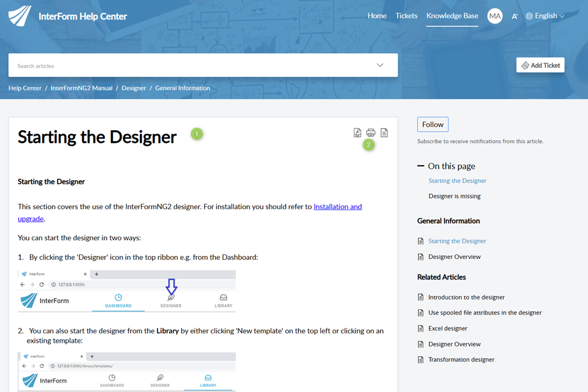Jump to Starting the Designer under On this page
Image resolution: width=588 pixels, height=392 pixels.
(457, 181)
